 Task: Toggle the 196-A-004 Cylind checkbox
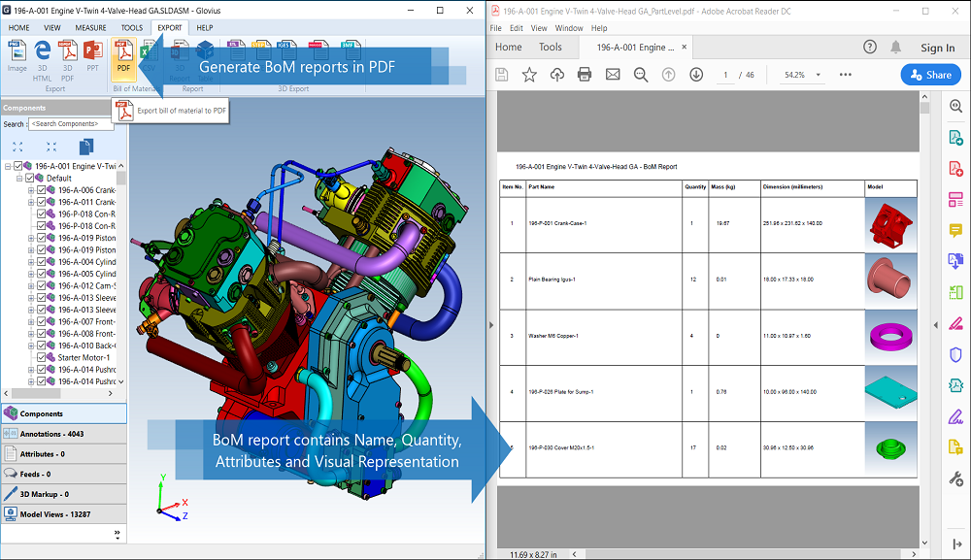[42, 262]
